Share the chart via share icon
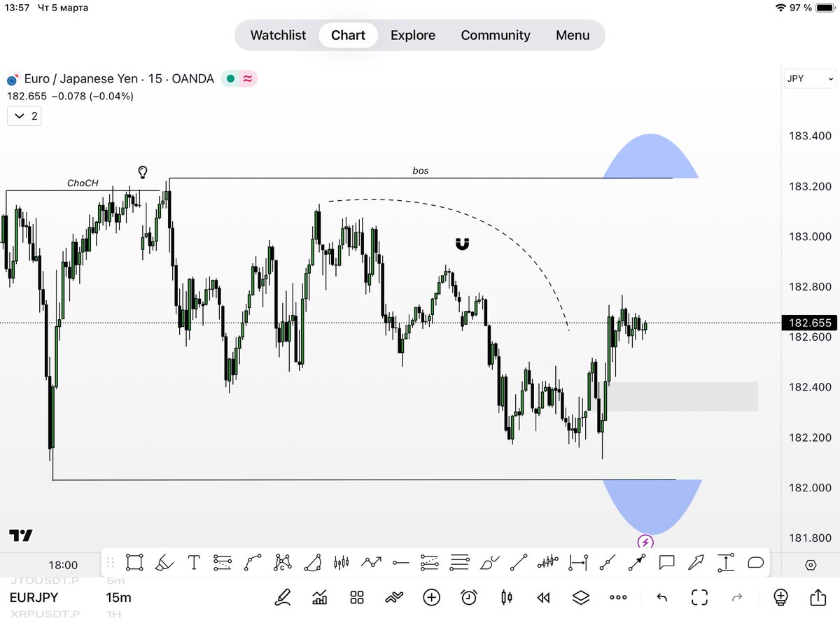Viewport: 840px width, 630px height. tap(818, 596)
